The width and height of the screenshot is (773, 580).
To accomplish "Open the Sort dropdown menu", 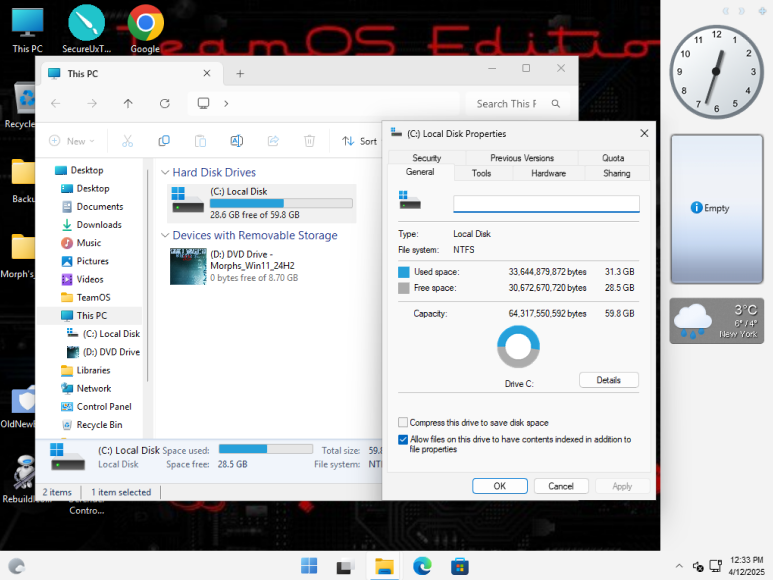I will (360, 141).
